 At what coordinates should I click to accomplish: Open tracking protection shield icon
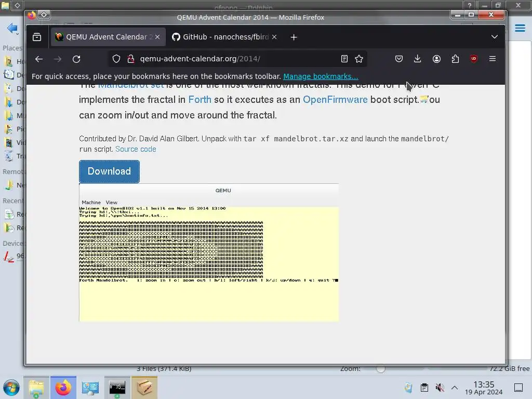pos(116,59)
